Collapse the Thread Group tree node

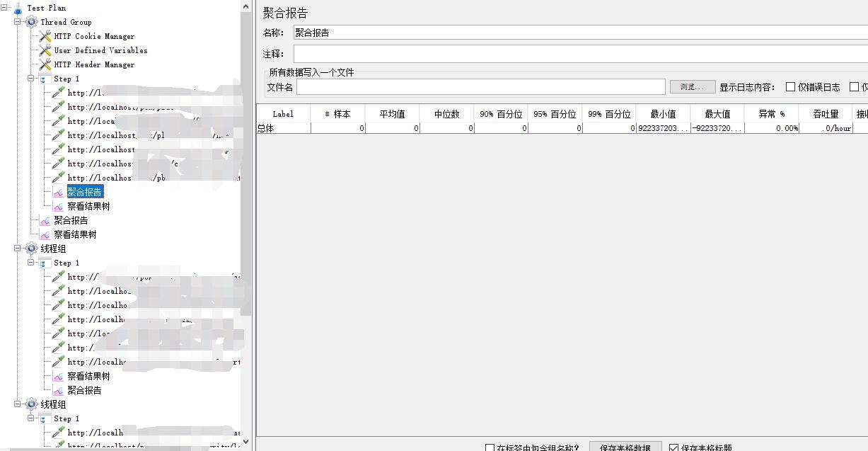click(16, 22)
